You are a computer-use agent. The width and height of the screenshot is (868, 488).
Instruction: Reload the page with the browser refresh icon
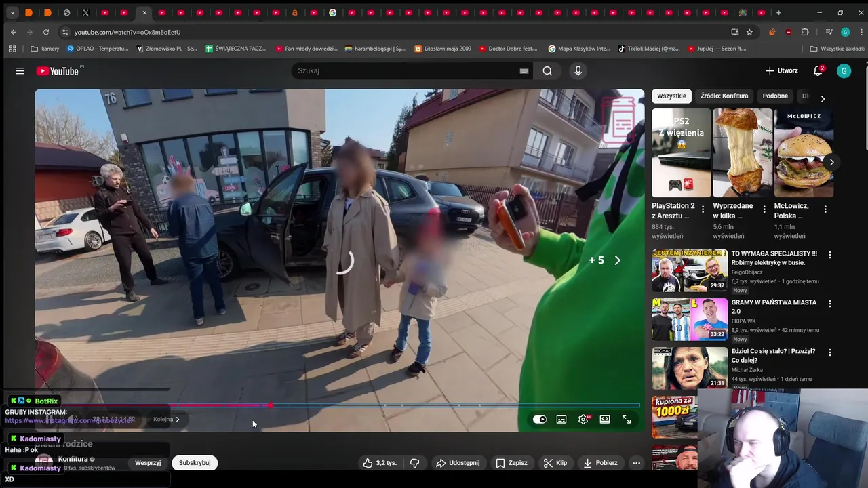(46, 32)
